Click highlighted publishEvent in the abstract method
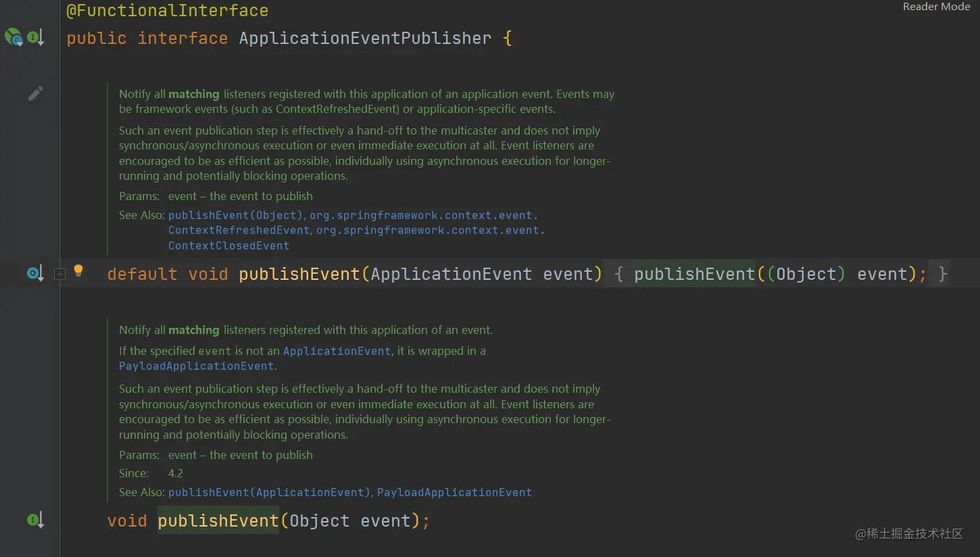Viewport: 980px width, 557px height. pos(218,520)
